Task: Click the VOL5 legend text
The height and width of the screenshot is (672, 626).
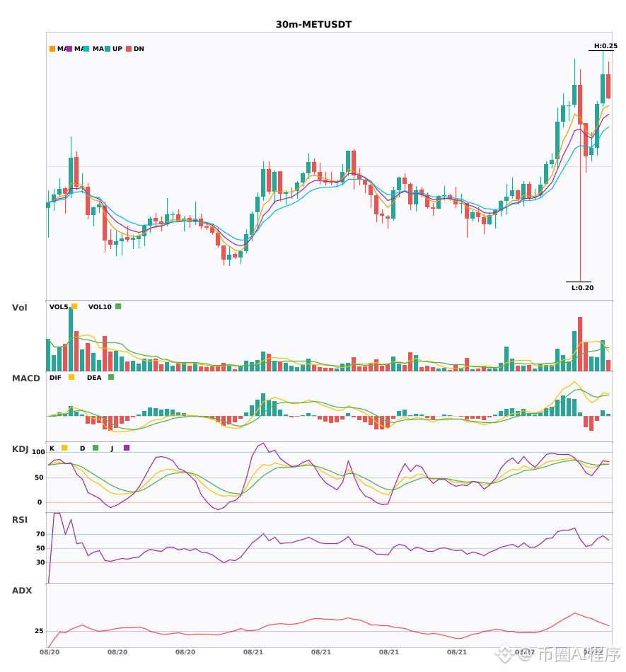Action: tap(59, 307)
